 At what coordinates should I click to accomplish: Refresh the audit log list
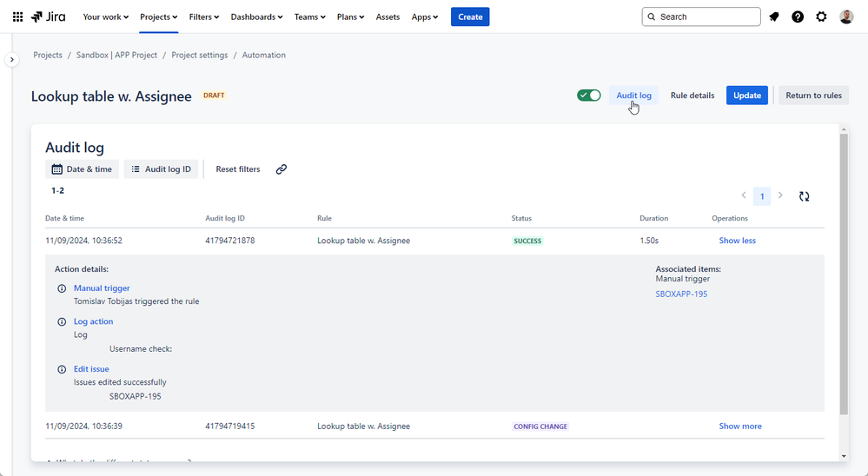tap(805, 196)
